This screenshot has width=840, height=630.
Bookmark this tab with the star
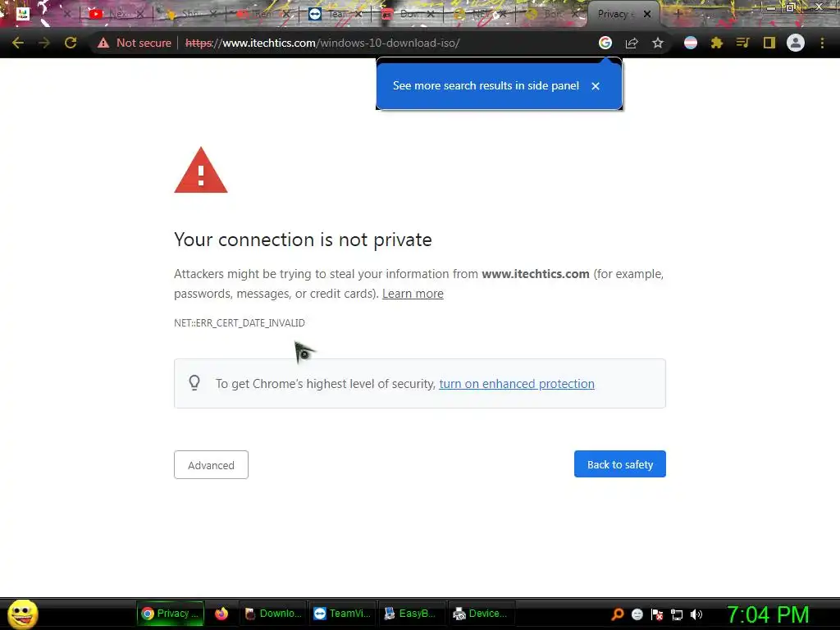(658, 43)
